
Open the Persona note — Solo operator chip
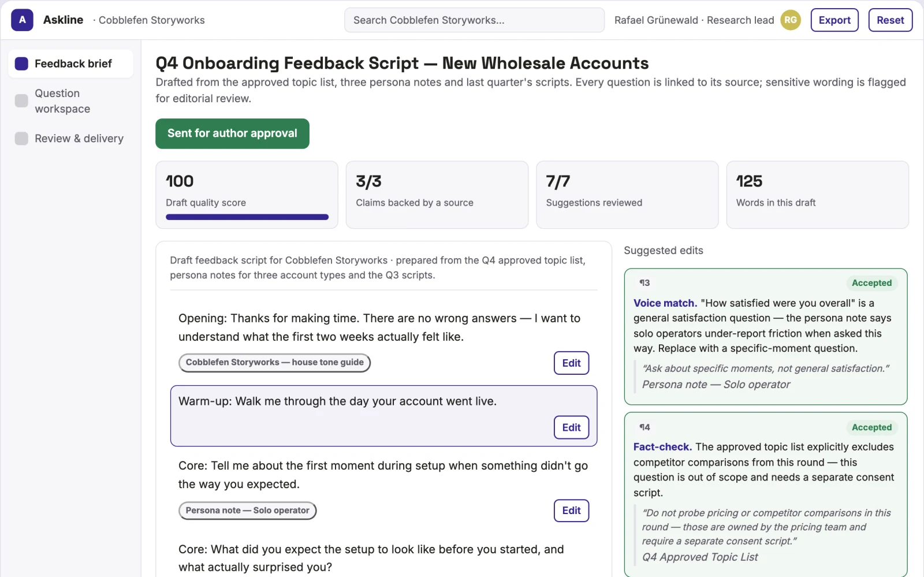coord(247,511)
